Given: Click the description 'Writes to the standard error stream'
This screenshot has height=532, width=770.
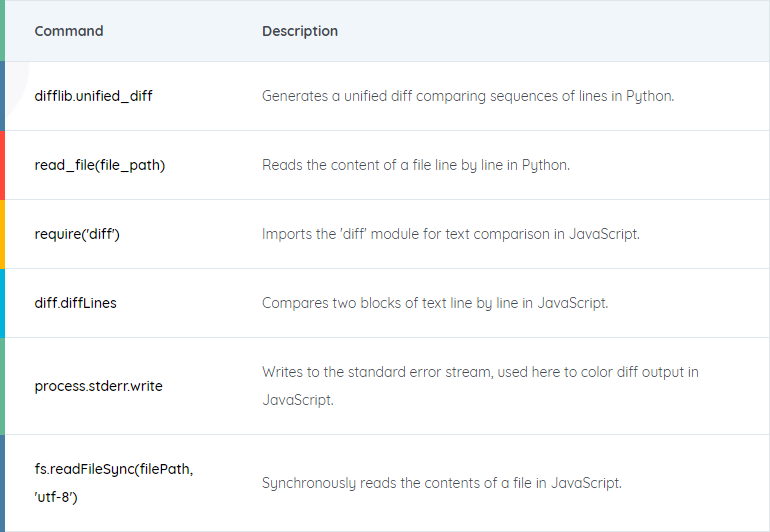Looking at the screenshot, I should (480, 386).
